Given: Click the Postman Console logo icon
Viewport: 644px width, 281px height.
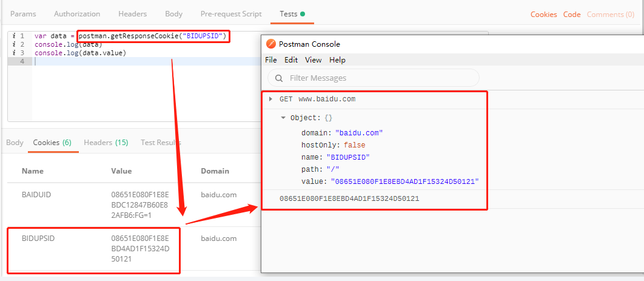Looking at the screenshot, I should 270,44.
